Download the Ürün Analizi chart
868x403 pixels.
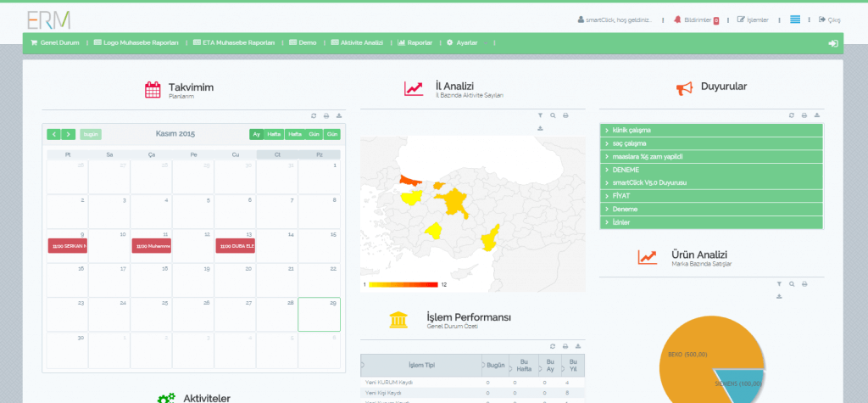point(779,297)
